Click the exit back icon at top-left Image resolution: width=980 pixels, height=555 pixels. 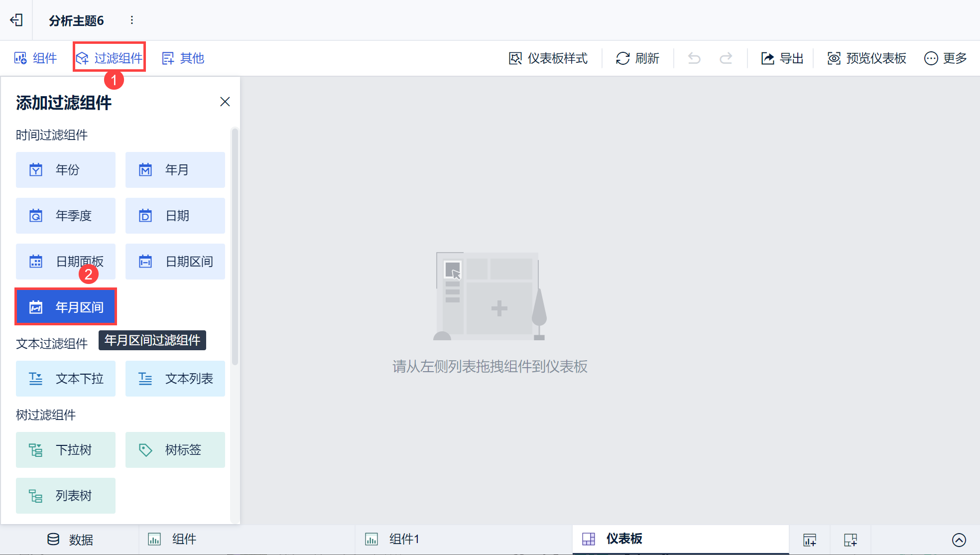pos(16,20)
